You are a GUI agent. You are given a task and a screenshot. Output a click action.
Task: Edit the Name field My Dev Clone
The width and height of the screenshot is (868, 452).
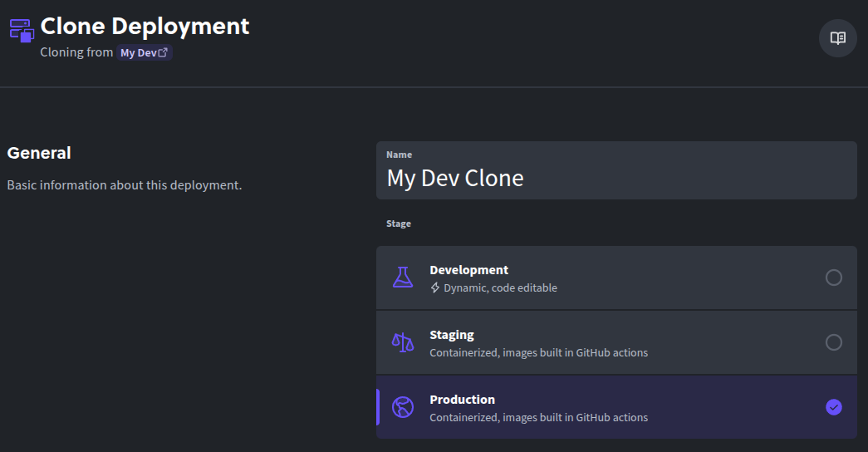(616, 170)
